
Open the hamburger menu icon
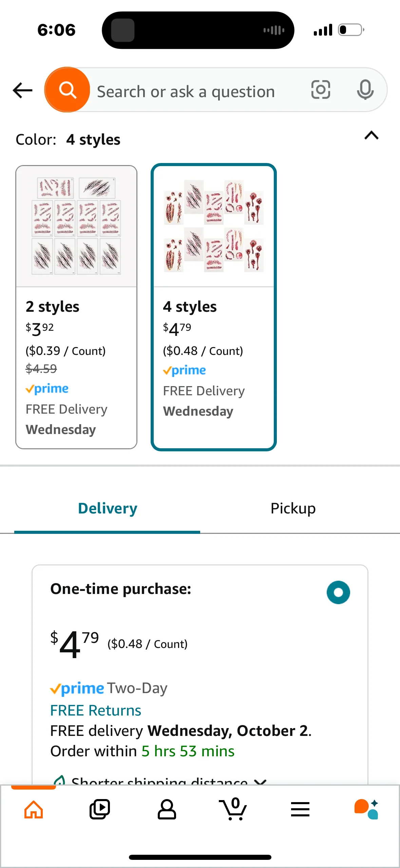coord(300,810)
